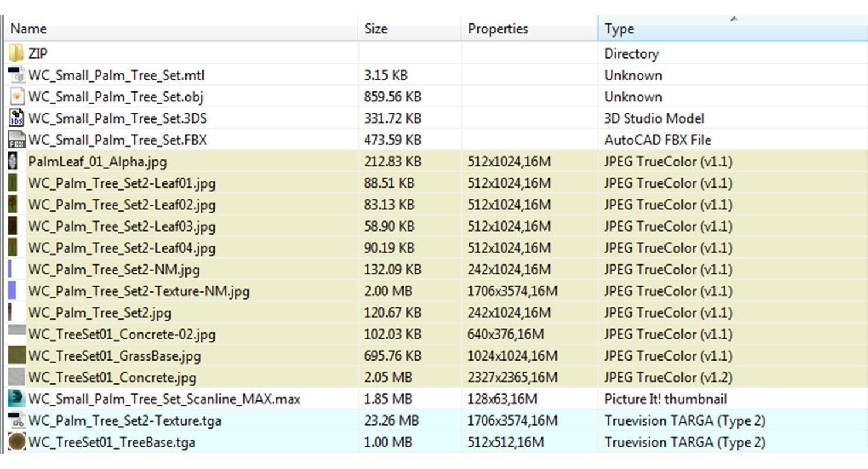Select WC_Palm_Tree_Set2-Leaf03.jpg file name
The height and width of the screenshot is (469, 868).
(x=121, y=226)
